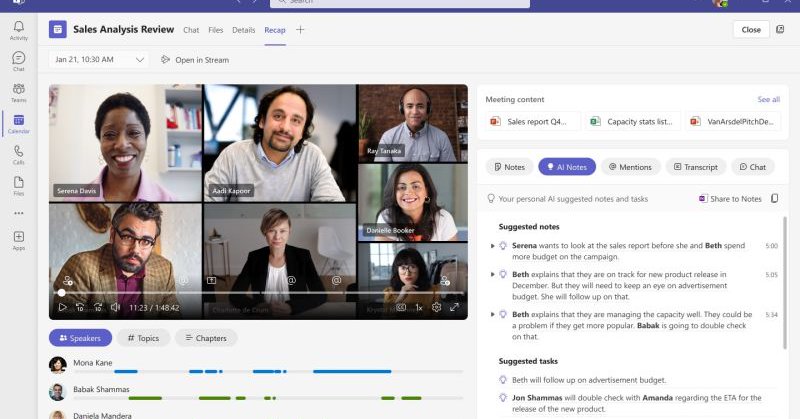Image resolution: width=800 pixels, height=419 pixels.
Task: Click the screen share marker on timeline
Action: pyautogui.click(x=211, y=280)
